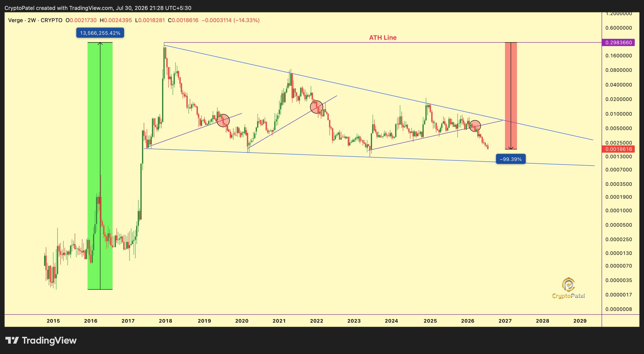
Task: Click the 0.0050000 price axis label
Action: tap(619, 128)
